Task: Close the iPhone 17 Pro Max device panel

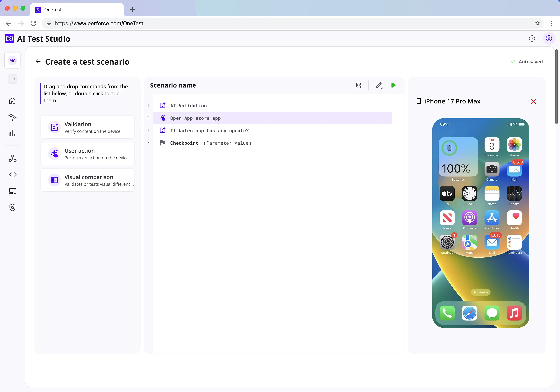Action: [x=533, y=101]
